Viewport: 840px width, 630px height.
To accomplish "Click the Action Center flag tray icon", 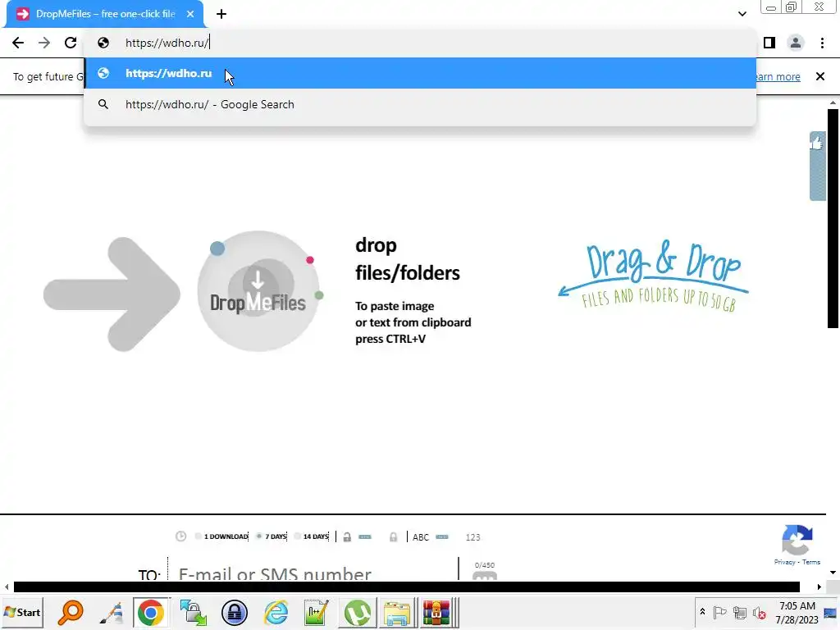I will pyautogui.click(x=719, y=612).
